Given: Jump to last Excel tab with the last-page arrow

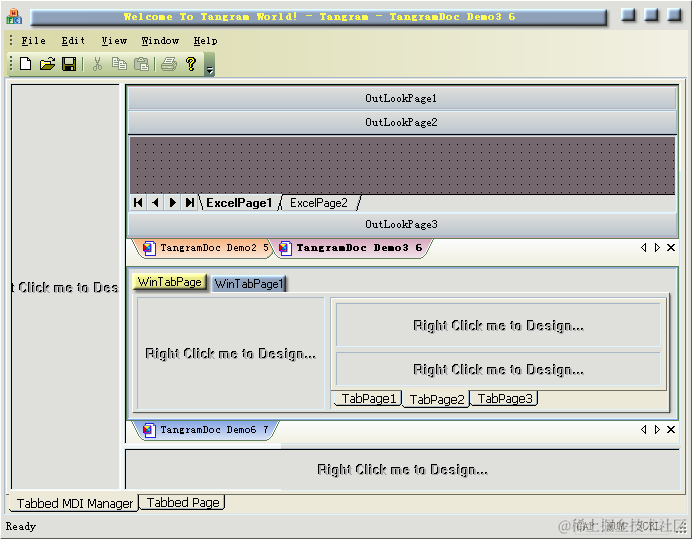Looking at the screenshot, I should [x=190, y=203].
